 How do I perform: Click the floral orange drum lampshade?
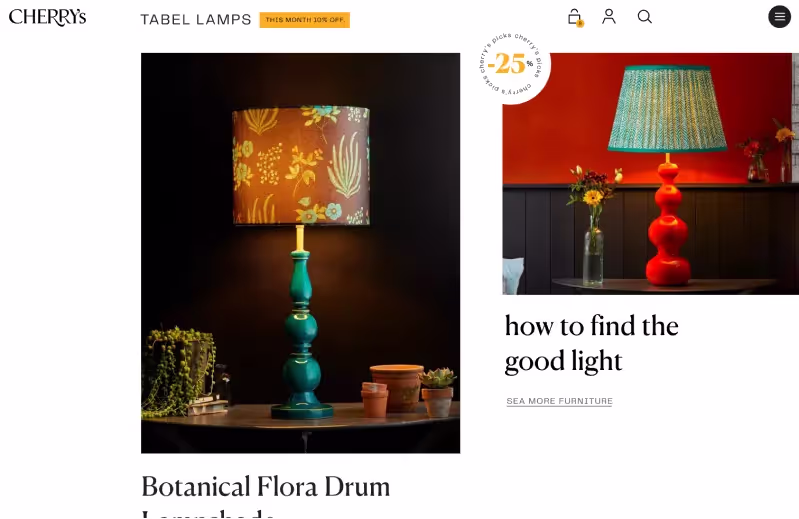pos(301,165)
